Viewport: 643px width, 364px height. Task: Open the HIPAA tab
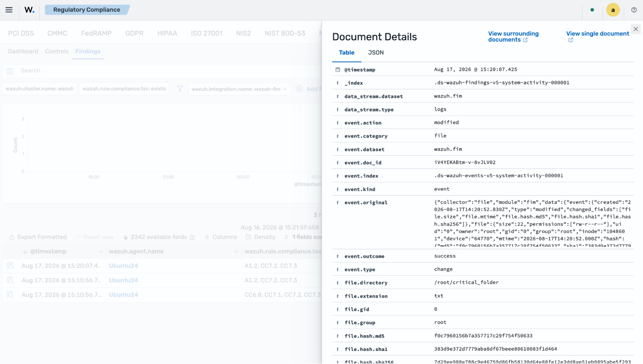[x=167, y=33]
